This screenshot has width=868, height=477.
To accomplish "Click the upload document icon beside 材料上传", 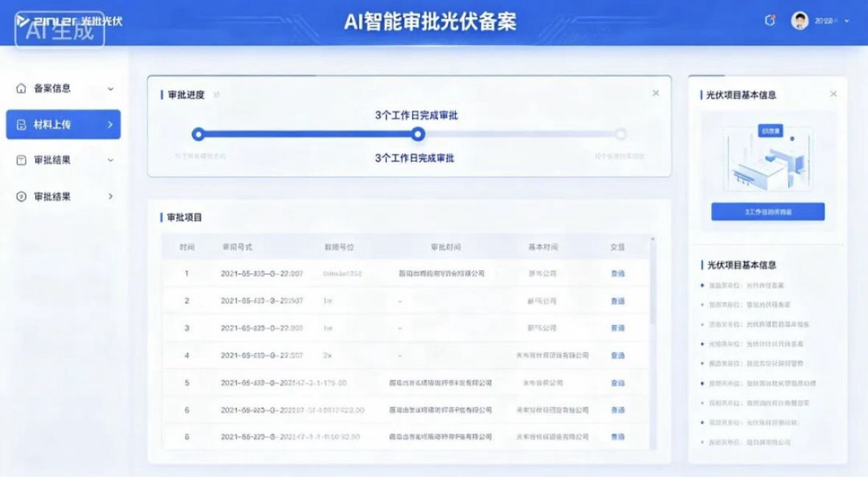I will 21,125.
